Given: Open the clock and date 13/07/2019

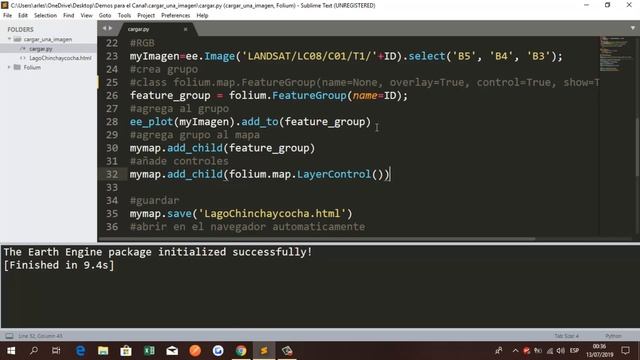Looking at the screenshot, I should point(600,351).
